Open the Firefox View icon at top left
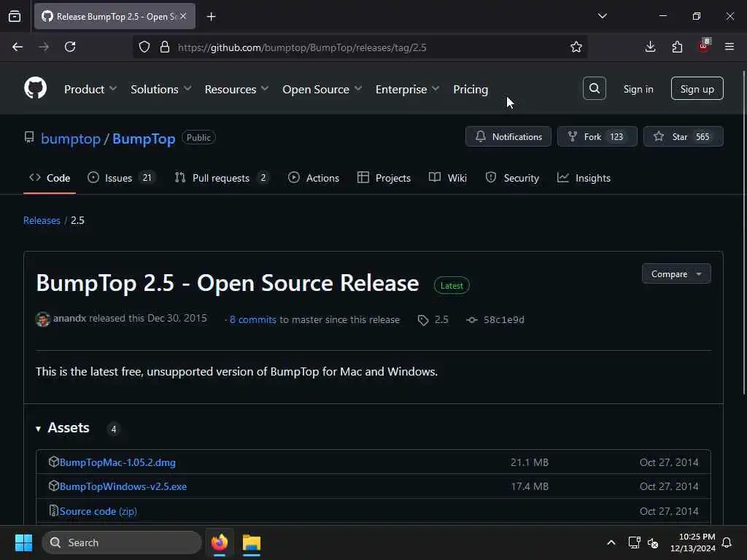The image size is (747, 560). (x=15, y=16)
